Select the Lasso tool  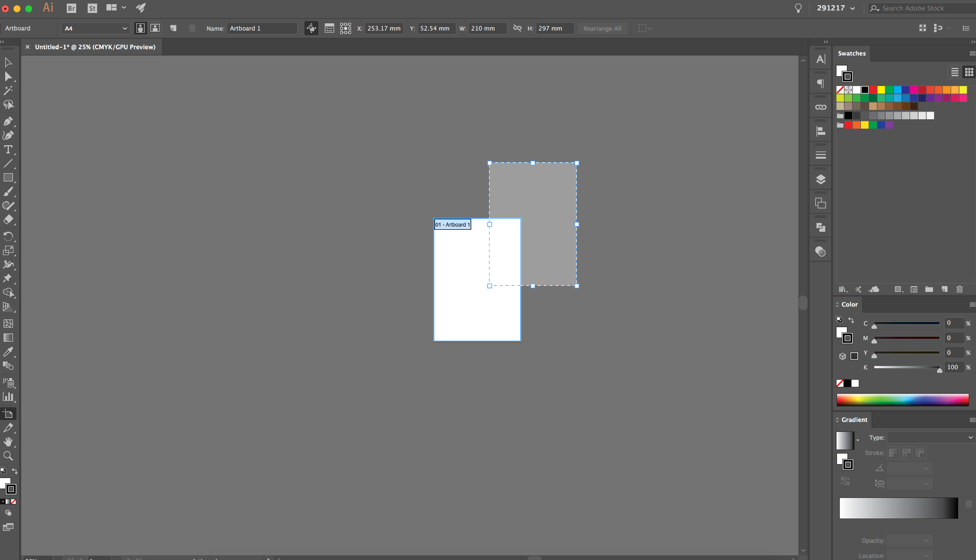coord(8,105)
